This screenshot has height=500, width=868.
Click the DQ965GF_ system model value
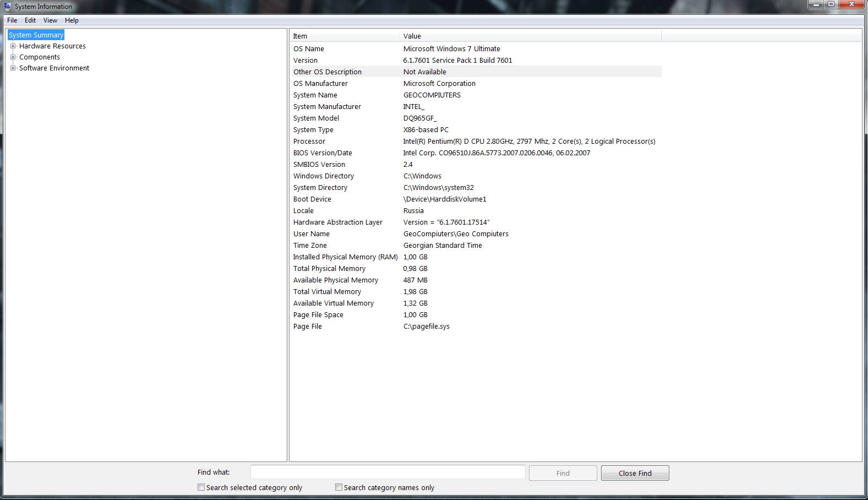tap(420, 118)
